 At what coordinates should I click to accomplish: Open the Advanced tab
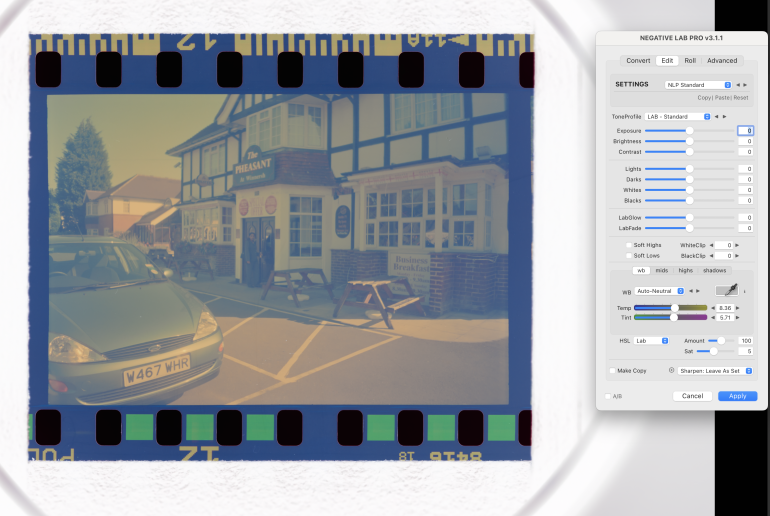[x=722, y=60]
